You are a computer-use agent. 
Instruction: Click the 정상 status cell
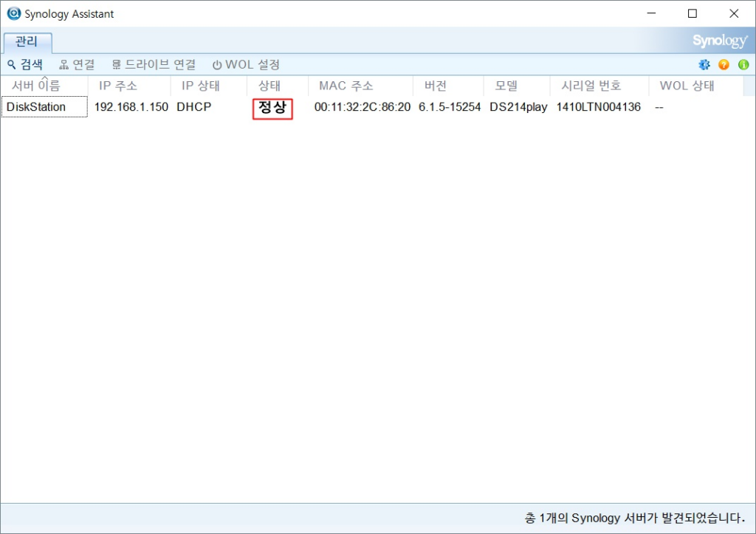[272, 108]
